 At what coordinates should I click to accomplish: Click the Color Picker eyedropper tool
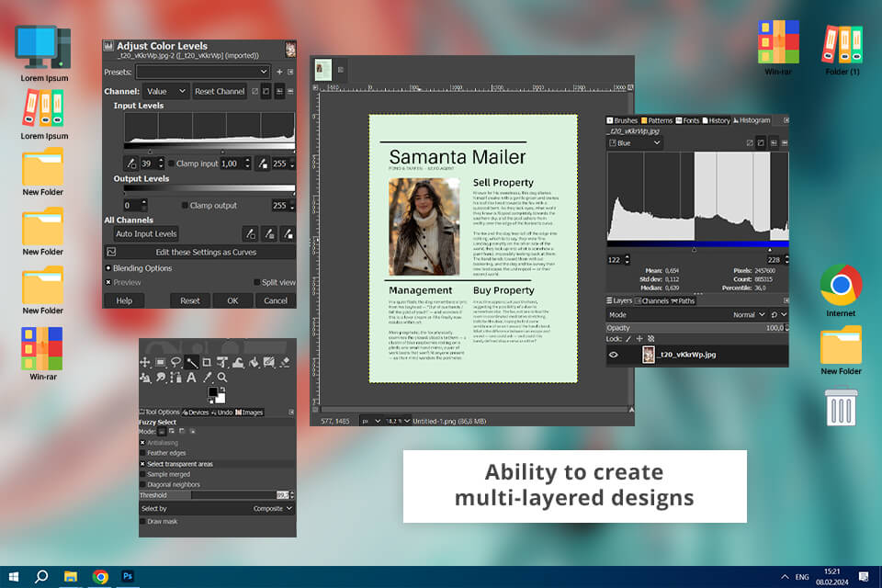[208, 377]
